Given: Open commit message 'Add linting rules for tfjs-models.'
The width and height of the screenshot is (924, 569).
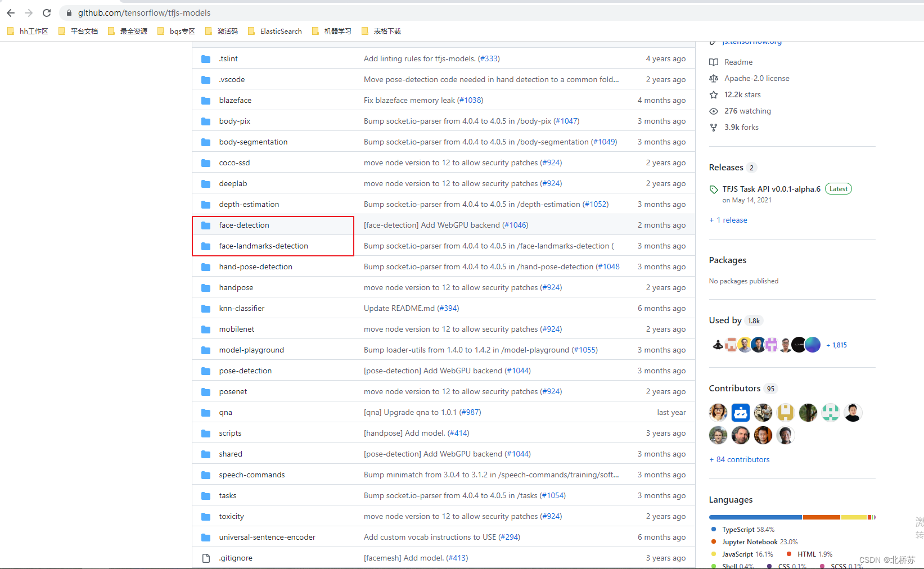Looking at the screenshot, I should point(420,58).
